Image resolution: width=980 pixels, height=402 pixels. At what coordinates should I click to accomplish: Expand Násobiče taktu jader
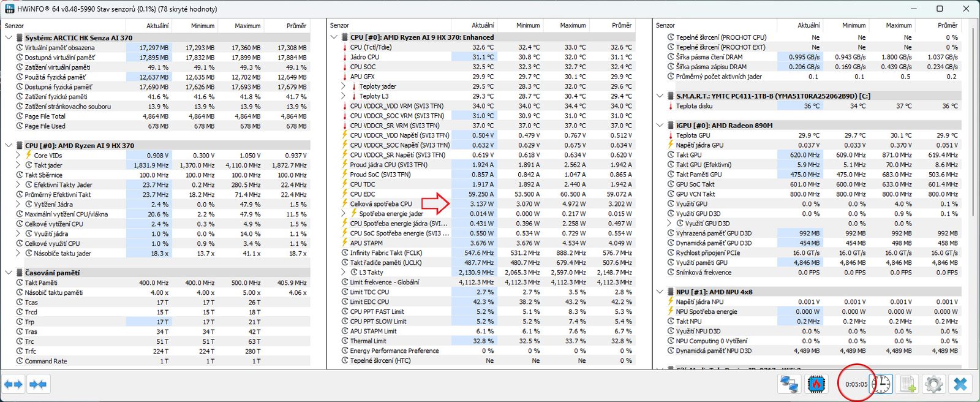pyautogui.click(x=18, y=253)
